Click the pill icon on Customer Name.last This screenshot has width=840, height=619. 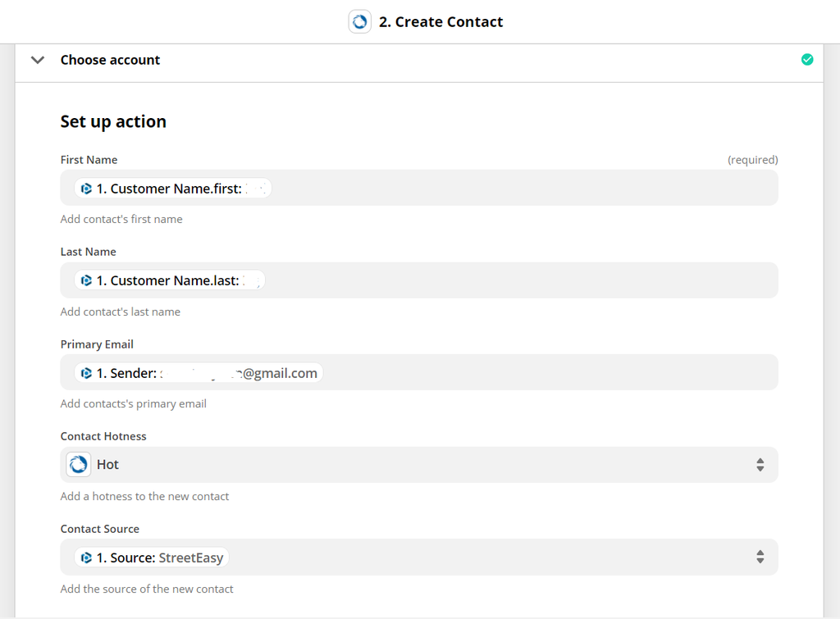point(87,280)
